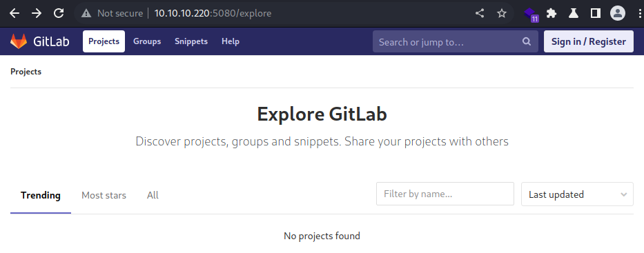644x253 pixels.
Task: Switch to the Most stars tab
Action: pos(104,195)
